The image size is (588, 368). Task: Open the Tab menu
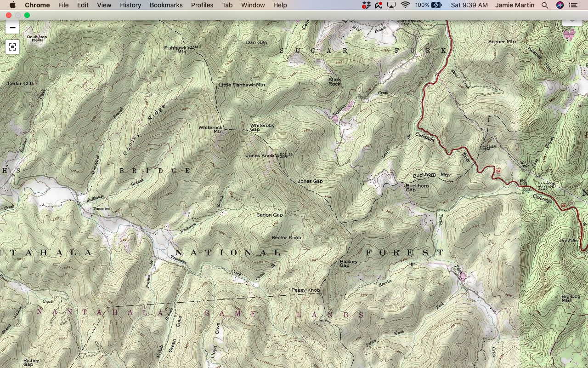pyautogui.click(x=227, y=5)
